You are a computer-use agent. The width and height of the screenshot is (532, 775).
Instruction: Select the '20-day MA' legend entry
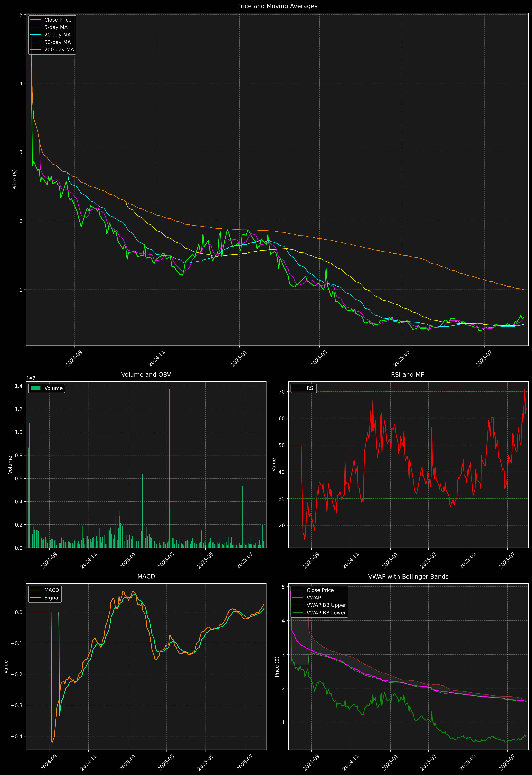pyautogui.click(x=51, y=35)
